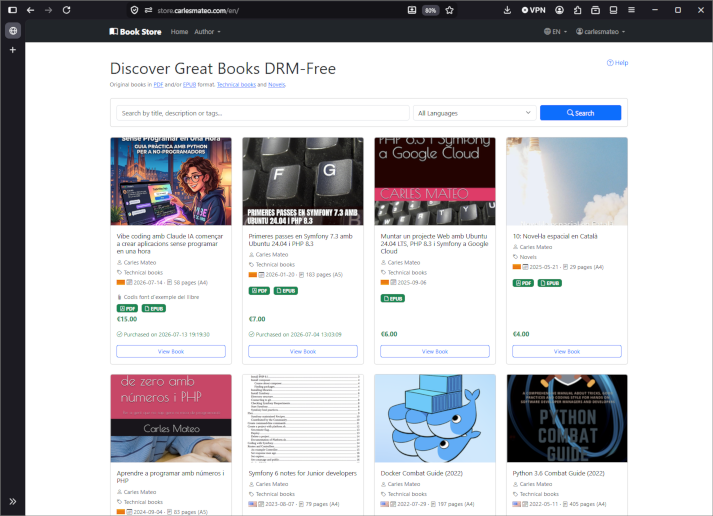Open the Docker whale cover image
The height and width of the screenshot is (516, 713).
pos(435,418)
